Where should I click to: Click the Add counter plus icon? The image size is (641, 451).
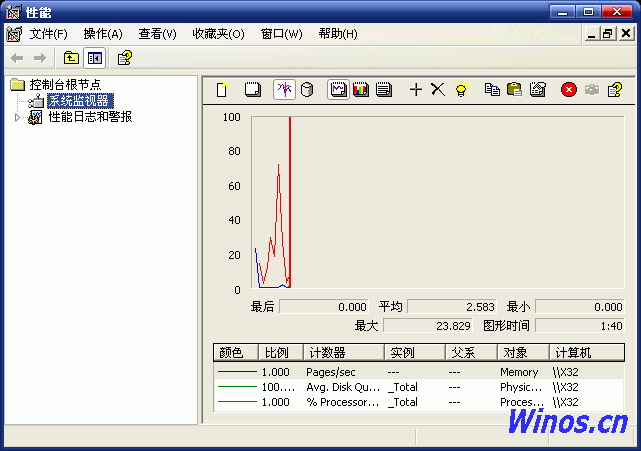click(416, 90)
